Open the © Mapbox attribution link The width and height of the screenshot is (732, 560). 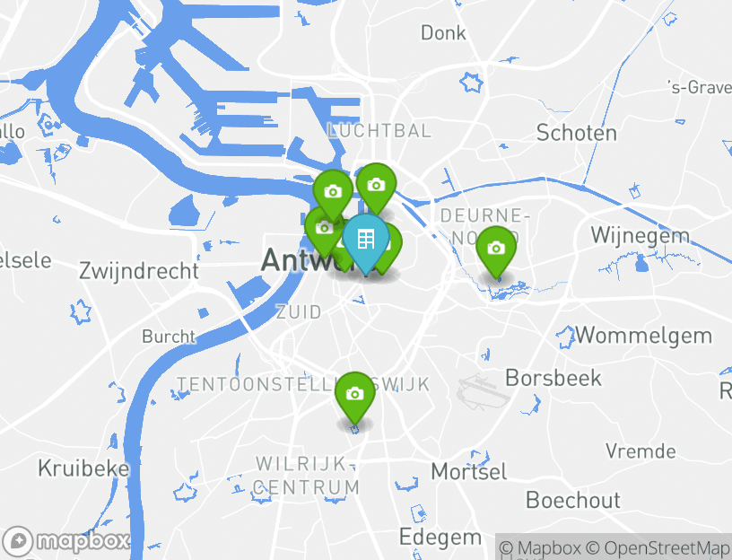540,547
